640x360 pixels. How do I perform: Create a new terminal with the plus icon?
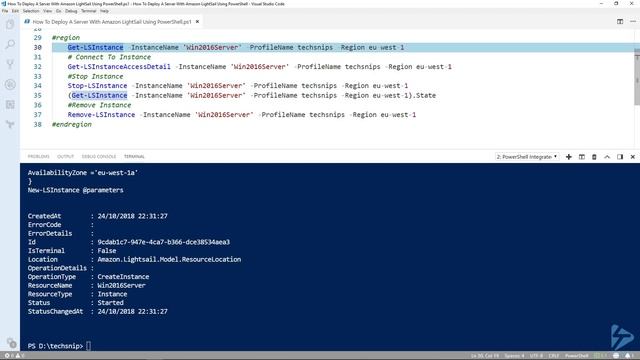point(569,157)
